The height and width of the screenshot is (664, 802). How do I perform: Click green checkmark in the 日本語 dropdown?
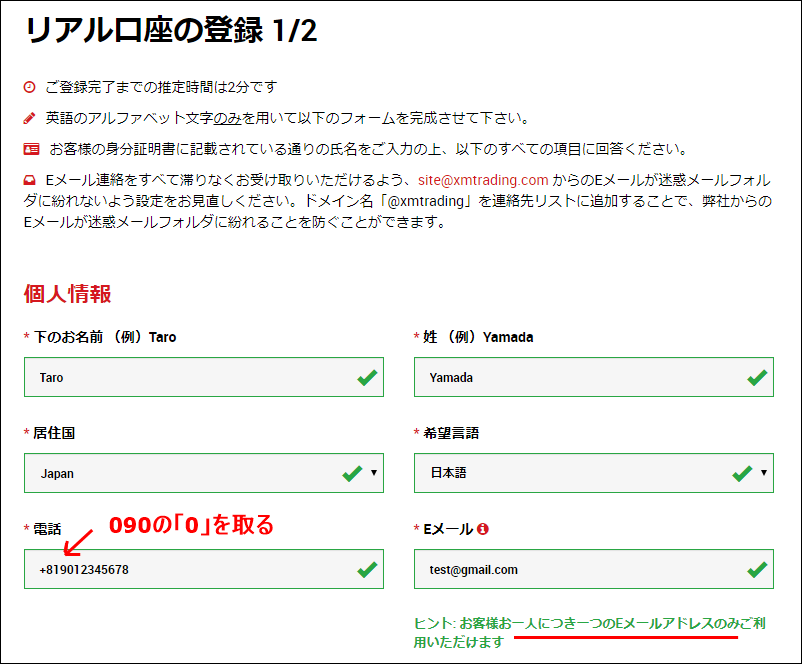[742, 474]
